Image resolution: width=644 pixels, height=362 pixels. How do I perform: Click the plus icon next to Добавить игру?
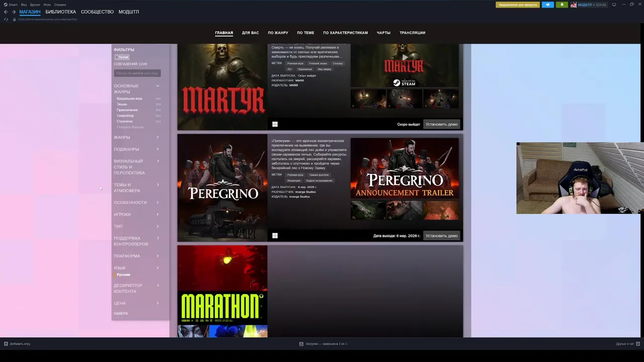(6, 344)
